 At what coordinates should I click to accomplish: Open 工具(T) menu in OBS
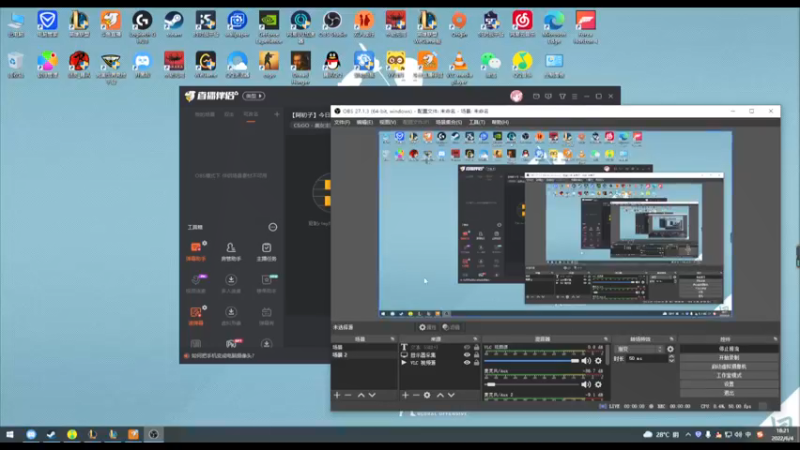(x=477, y=122)
